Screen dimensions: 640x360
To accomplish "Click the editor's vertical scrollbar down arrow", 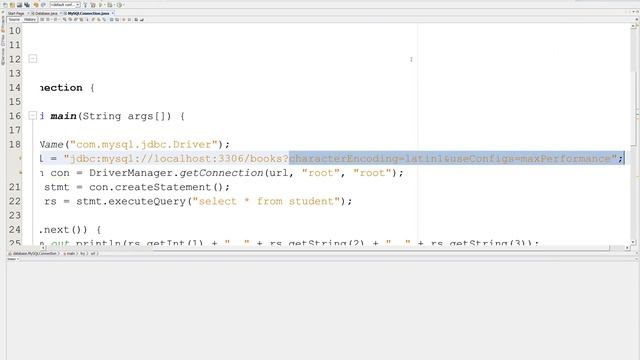I will pos(634,242).
